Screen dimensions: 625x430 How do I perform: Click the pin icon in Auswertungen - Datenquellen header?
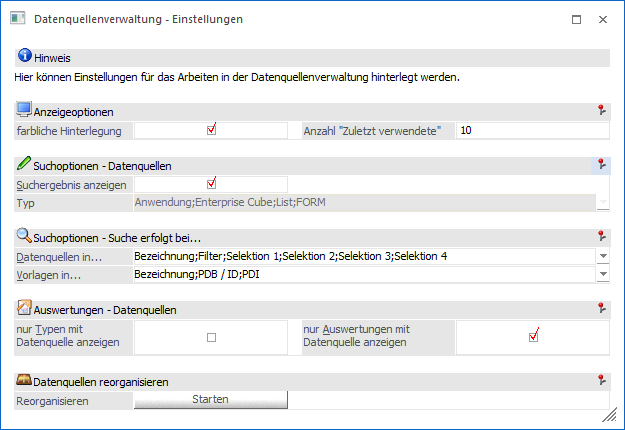(601, 311)
